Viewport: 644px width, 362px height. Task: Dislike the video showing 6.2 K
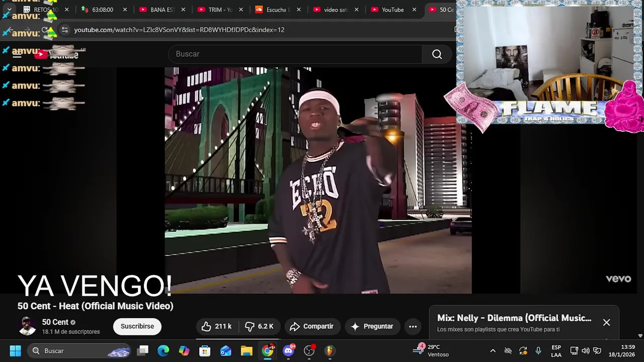pos(259,326)
